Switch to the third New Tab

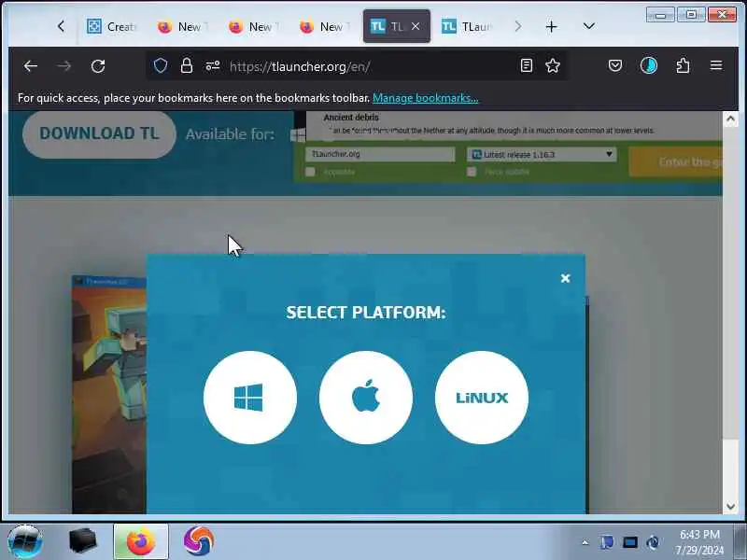(x=325, y=27)
